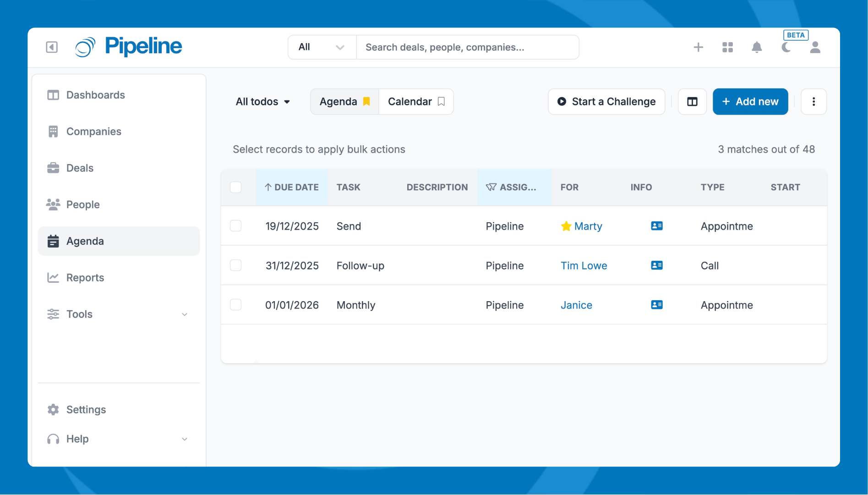Check the box for the 19/12/2025 task

tap(236, 226)
